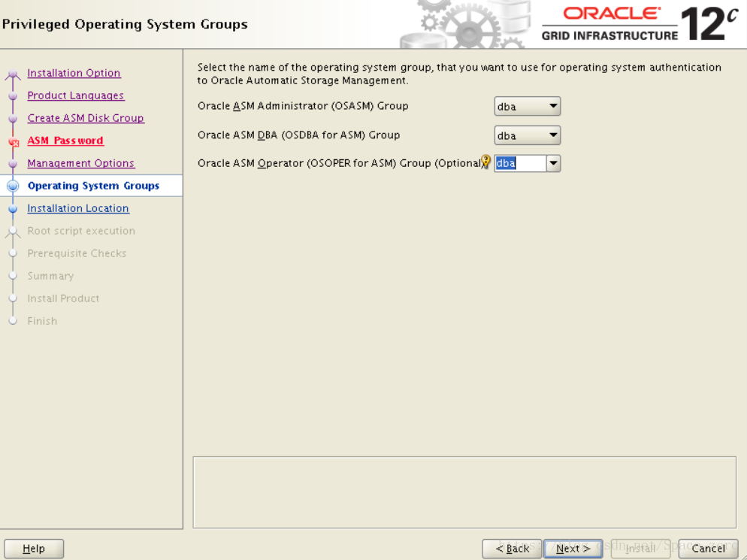The height and width of the screenshot is (560, 747).
Task: Click the Help button
Action: click(34, 549)
